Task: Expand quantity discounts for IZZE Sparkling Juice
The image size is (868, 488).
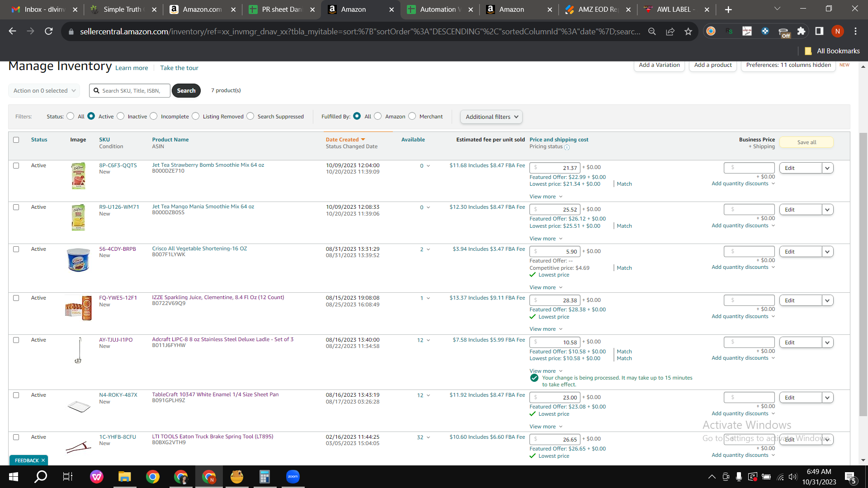Action: 743,316
